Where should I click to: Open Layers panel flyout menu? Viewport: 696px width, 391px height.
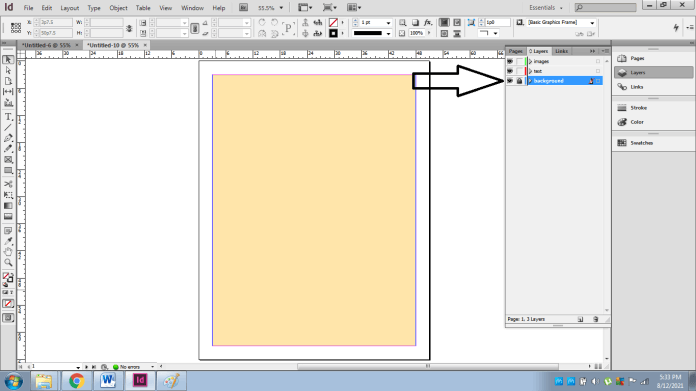pyautogui.click(x=605, y=51)
